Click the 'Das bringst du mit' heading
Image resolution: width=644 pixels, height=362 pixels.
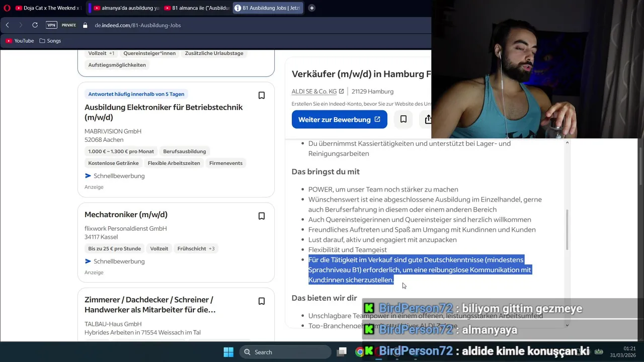pos(326,171)
